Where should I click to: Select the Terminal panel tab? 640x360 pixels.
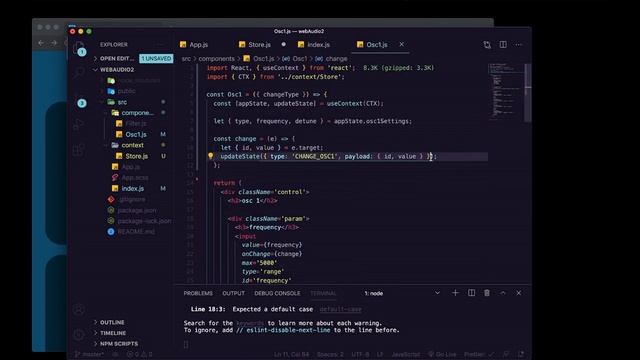click(323, 293)
